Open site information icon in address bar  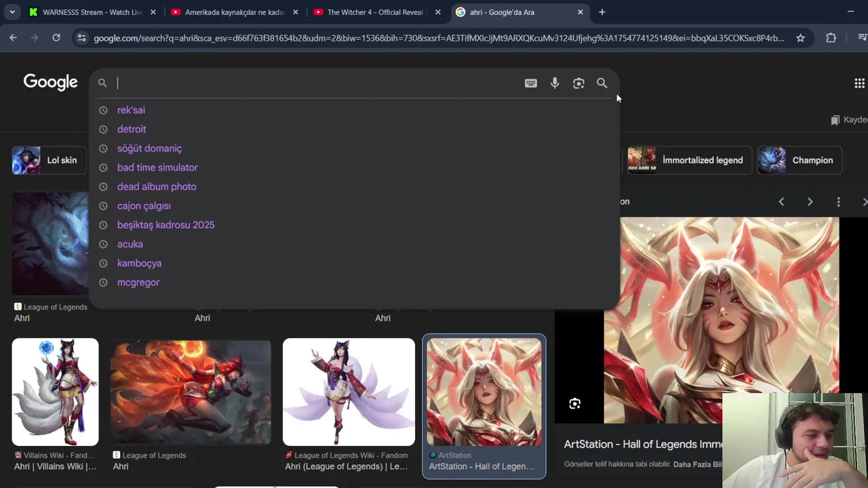coord(81,38)
